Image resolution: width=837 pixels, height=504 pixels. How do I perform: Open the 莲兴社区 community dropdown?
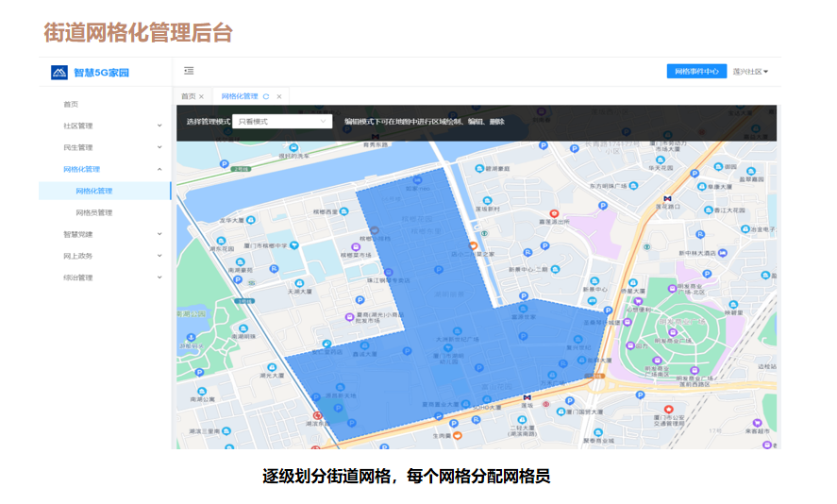coord(750,72)
